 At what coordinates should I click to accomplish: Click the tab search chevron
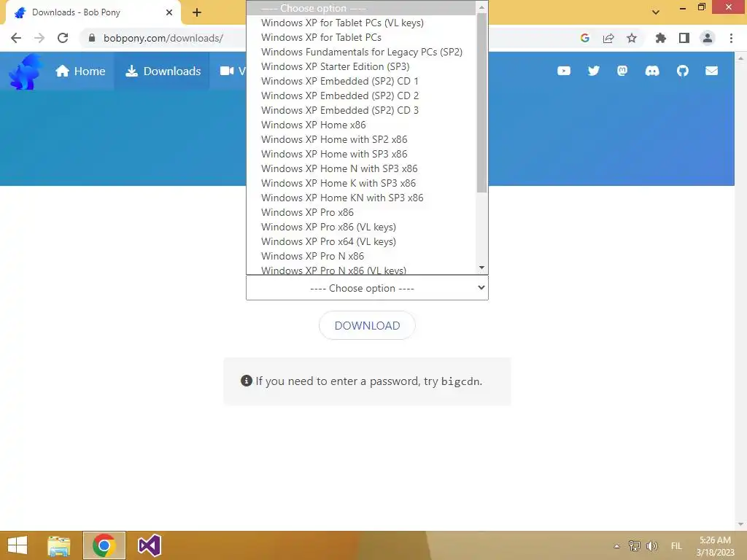pos(656,12)
